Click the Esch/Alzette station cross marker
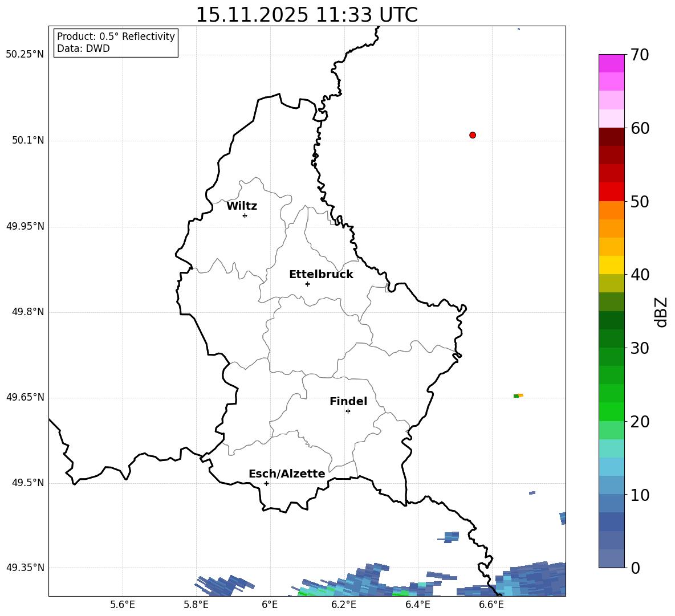The width and height of the screenshot is (675, 616). pyautogui.click(x=266, y=483)
